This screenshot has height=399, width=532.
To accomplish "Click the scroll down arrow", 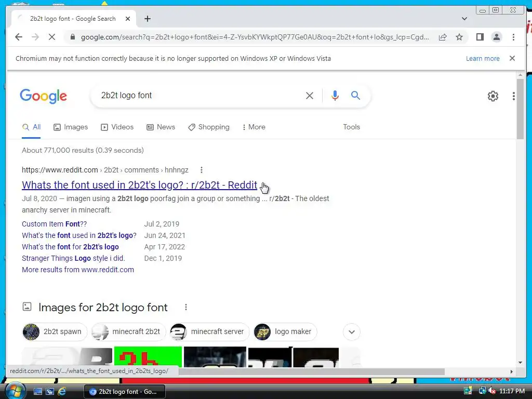I will pos(520,363).
